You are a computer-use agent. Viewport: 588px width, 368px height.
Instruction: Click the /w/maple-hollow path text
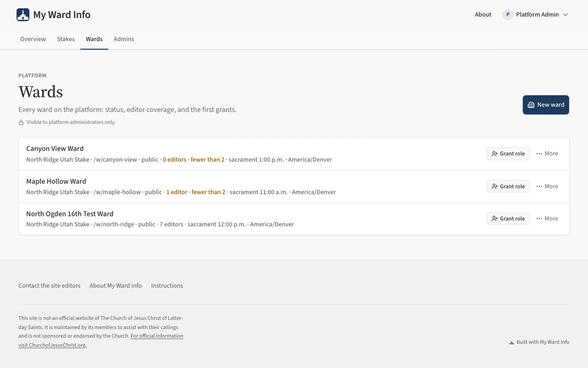(x=117, y=192)
